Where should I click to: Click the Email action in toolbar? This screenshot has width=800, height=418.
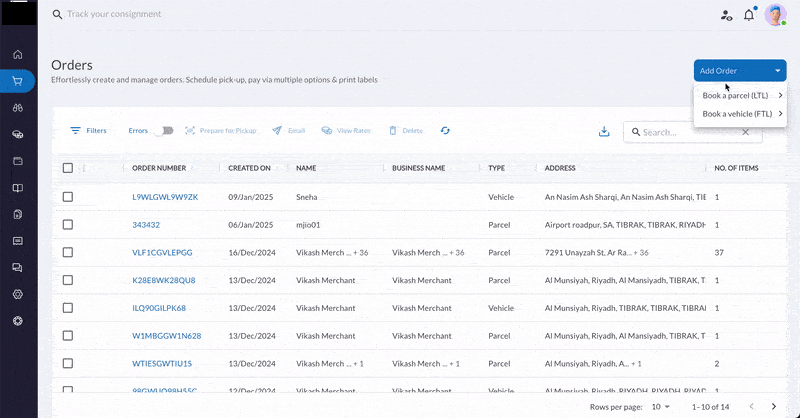click(x=289, y=131)
